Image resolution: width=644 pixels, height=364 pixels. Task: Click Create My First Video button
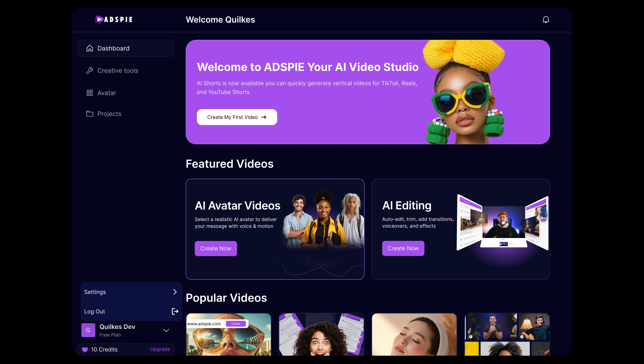pyautogui.click(x=237, y=117)
